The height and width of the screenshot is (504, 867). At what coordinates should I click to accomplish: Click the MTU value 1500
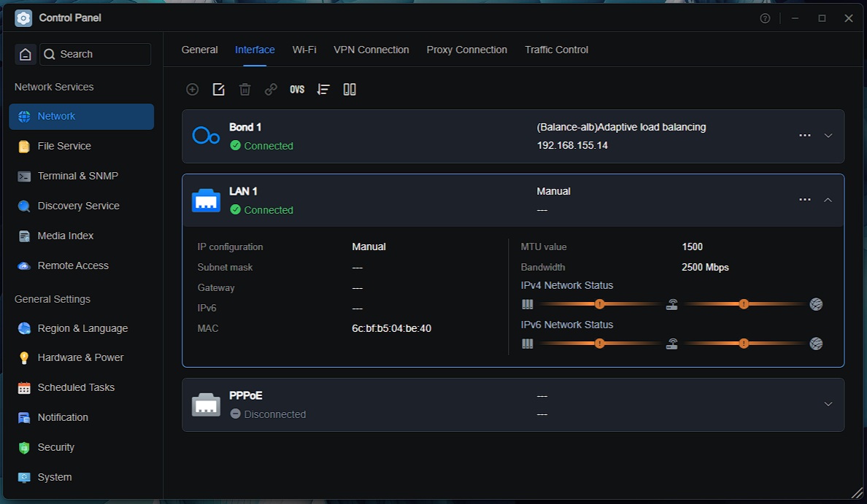pos(693,247)
